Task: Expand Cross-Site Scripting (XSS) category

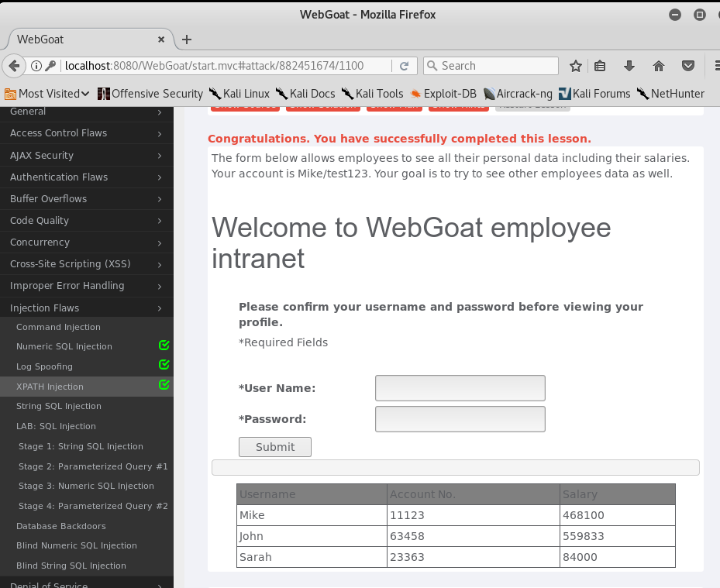Action: tap(87, 264)
